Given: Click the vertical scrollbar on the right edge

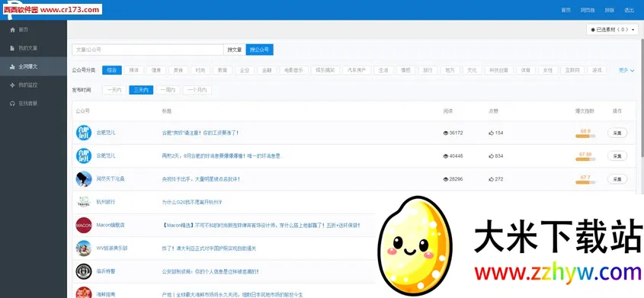Looking at the screenshot, I should (x=642, y=97).
